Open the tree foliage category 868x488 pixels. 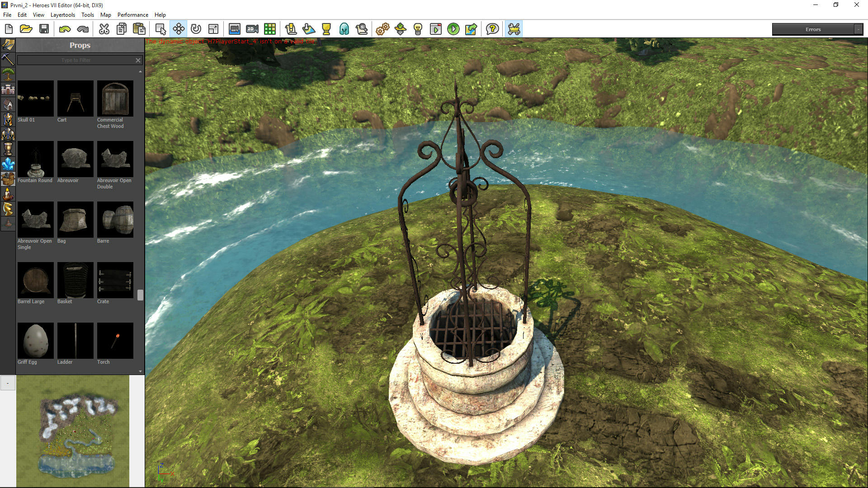click(x=8, y=75)
